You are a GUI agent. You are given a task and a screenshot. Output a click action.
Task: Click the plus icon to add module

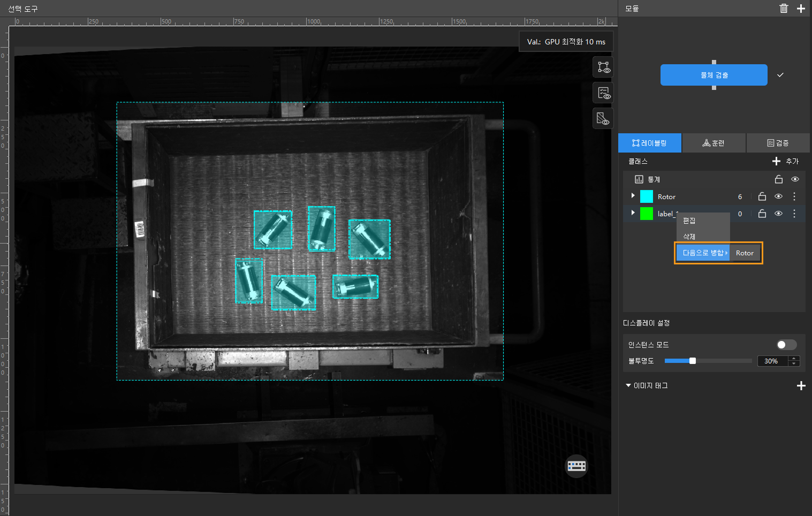tap(801, 8)
